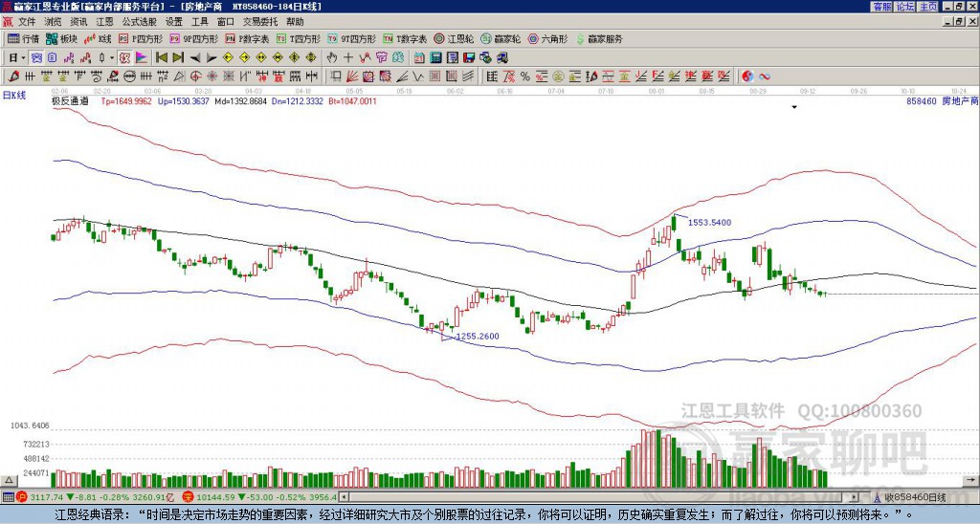Viewport: 980px width, 524px height.
Task: Select the Gann angle line tool
Action: [402, 76]
